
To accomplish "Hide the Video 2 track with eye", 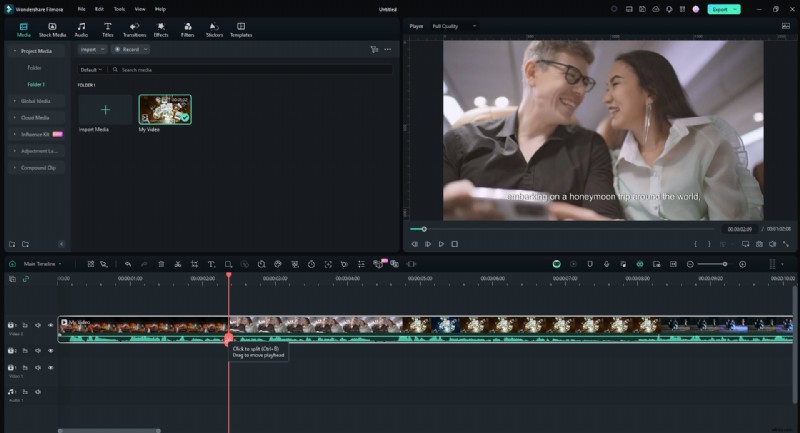I will point(51,325).
